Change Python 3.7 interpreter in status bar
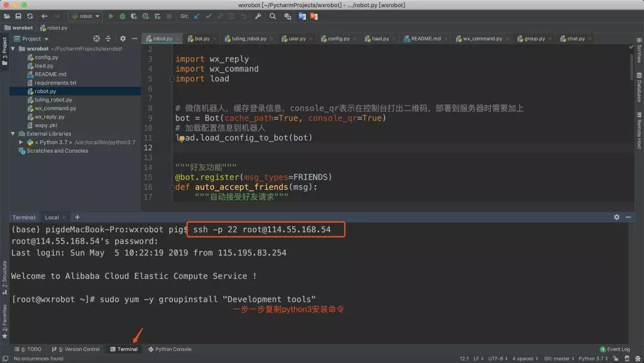The width and height of the screenshot is (644, 363). (x=593, y=358)
